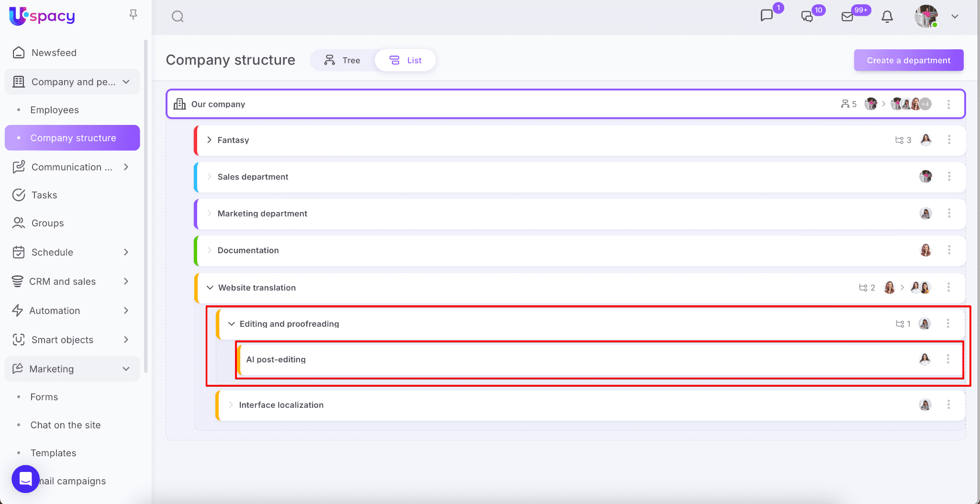The height and width of the screenshot is (504, 980).
Task: Click the search magnifier icon
Action: [x=178, y=17]
